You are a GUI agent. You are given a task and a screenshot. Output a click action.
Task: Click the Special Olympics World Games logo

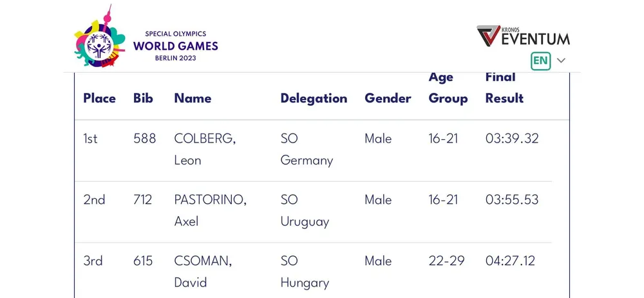pos(146,40)
